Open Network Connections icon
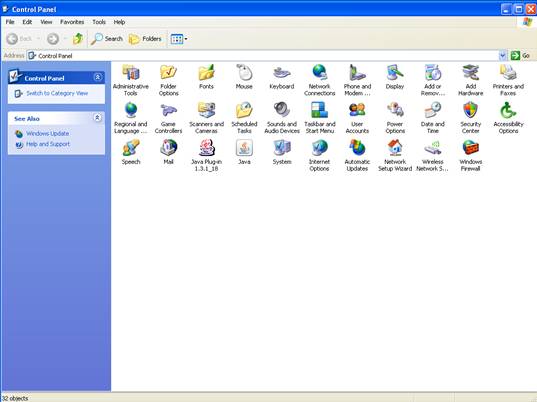537x402 pixels. tap(320, 73)
